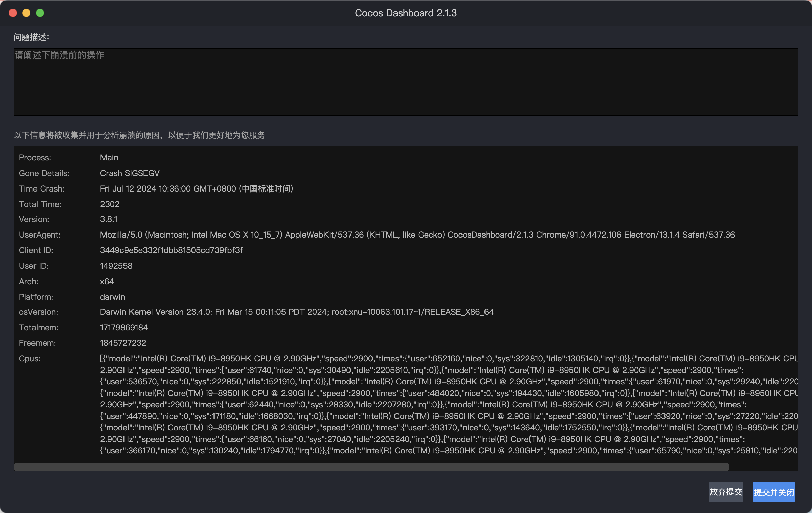Click the User ID number 1492558
The width and height of the screenshot is (812, 513).
pyautogui.click(x=116, y=266)
